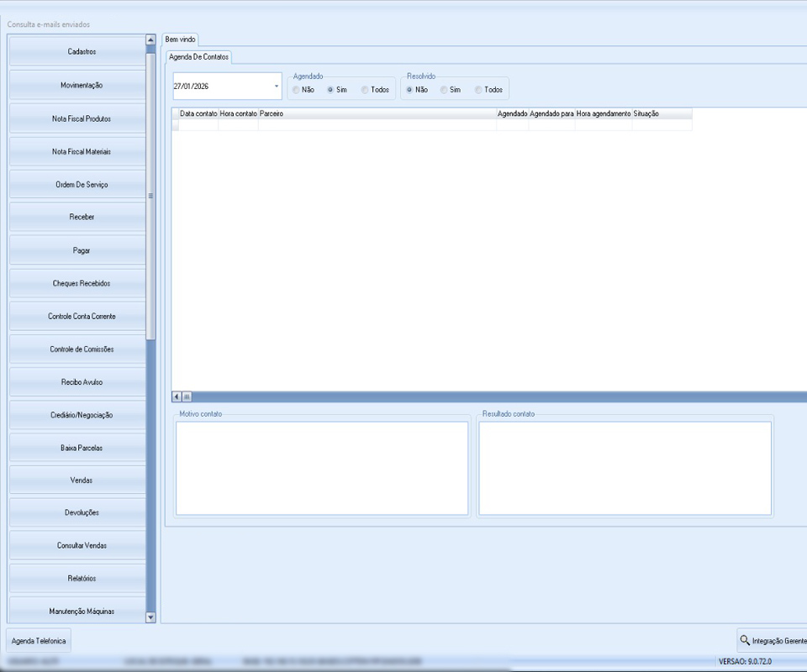The image size is (807, 672).
Task: Click the sidebar scroll-down arrow
Action: click(151, 617)
